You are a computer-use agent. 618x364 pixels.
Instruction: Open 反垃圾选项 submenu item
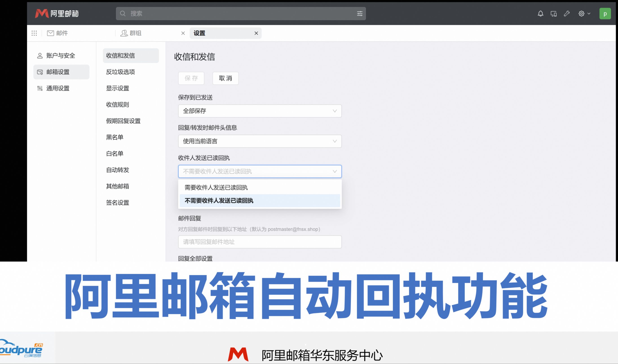[131, 72]
